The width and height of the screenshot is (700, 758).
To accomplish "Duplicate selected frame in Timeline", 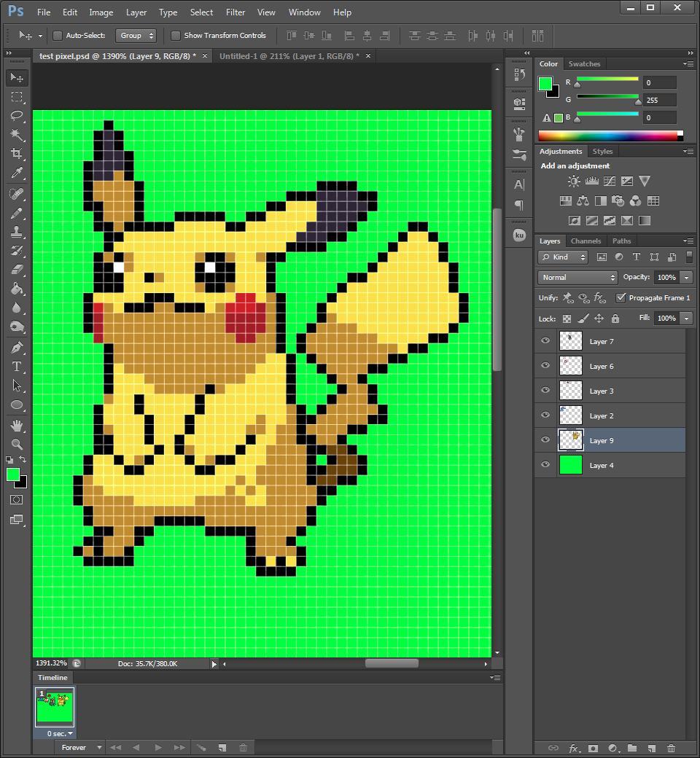I will click(x=222, y=747).
